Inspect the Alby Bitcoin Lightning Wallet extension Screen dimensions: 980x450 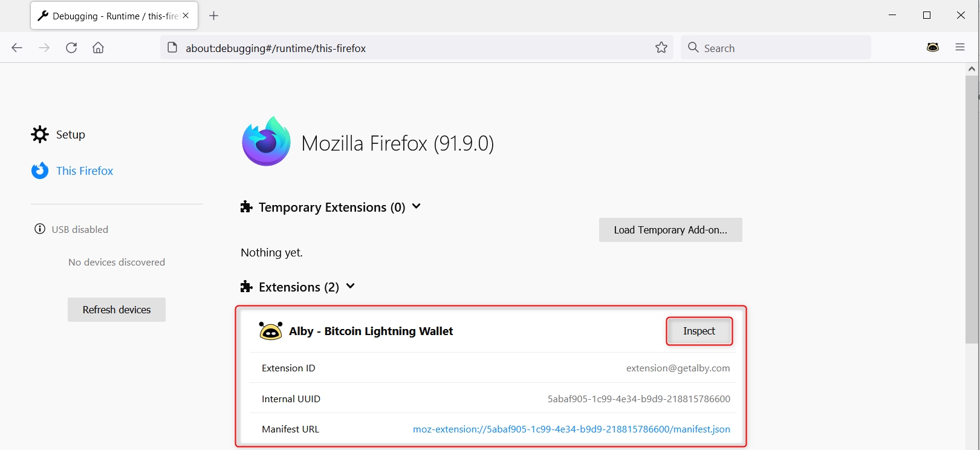click(699, 331)
